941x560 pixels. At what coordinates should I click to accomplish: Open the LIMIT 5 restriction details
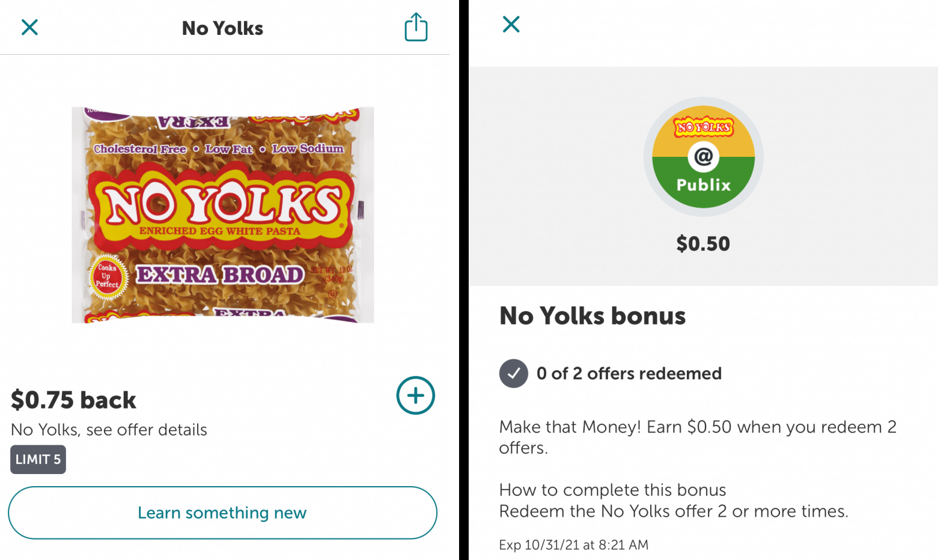pos(38,459)
